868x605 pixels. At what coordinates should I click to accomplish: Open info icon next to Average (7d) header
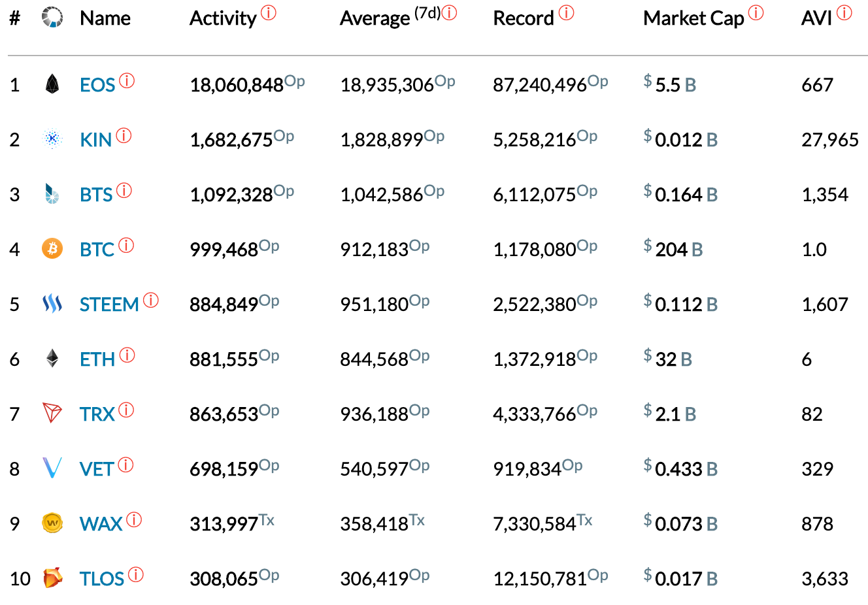pyautogui.click(x=450, y=12)
